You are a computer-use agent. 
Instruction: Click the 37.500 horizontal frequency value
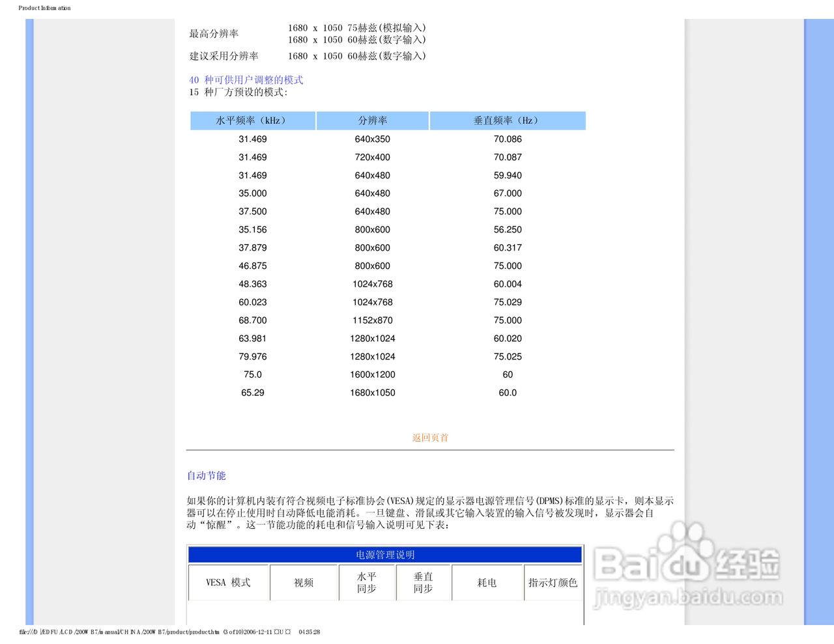(x=253, y=212)
